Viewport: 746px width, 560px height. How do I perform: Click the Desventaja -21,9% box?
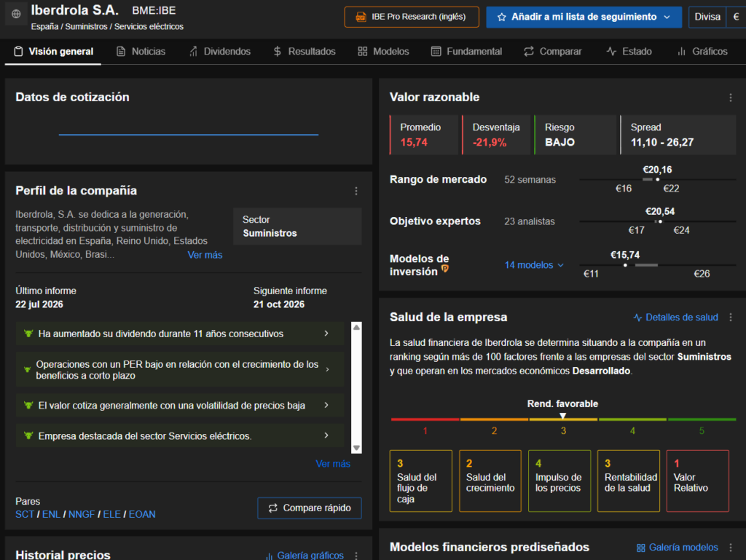pyautogui.click(x=496, y=135)
